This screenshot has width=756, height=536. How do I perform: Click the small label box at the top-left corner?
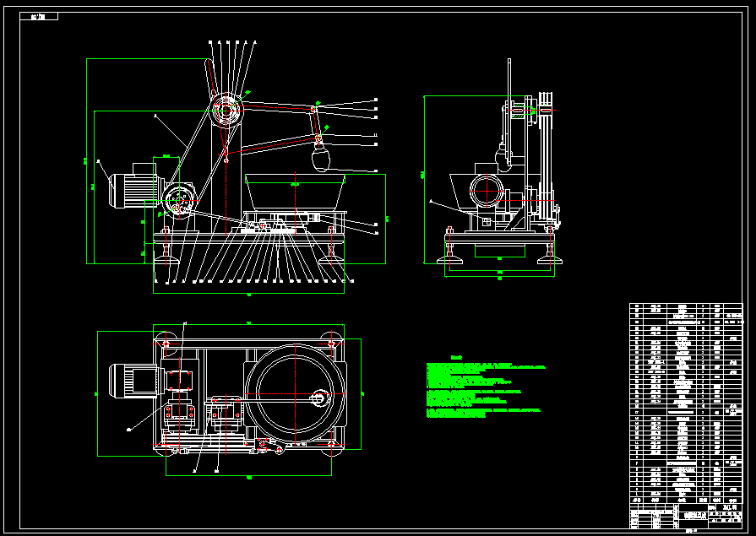point(39,16)
